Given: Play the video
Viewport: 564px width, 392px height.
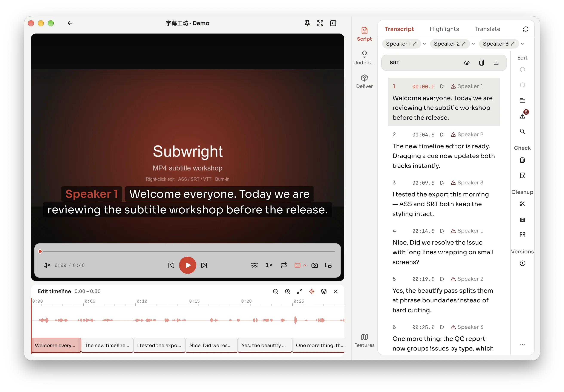Looking at the screenshot, I should (187, 265).
